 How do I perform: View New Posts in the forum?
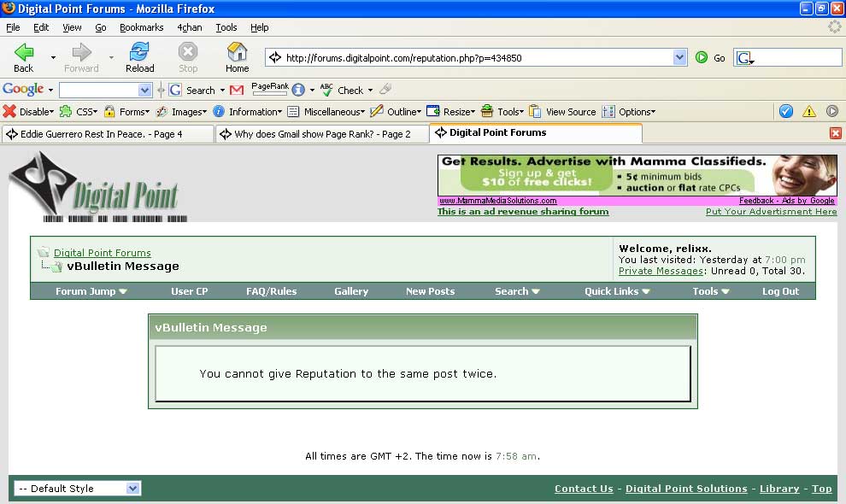point(430,291)
